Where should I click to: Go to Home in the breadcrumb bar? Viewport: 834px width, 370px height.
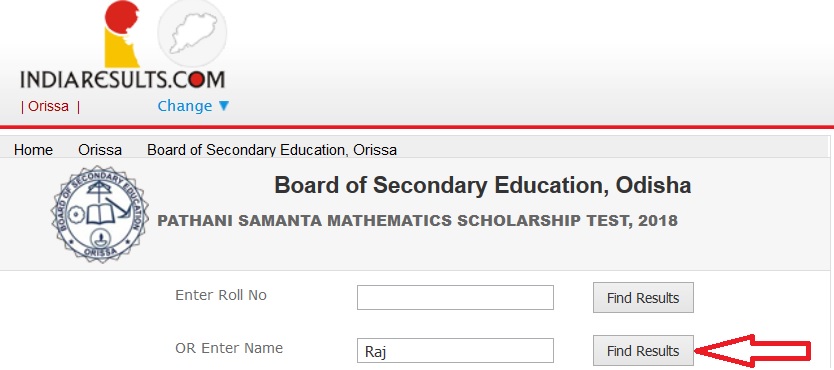pos(34,150)
